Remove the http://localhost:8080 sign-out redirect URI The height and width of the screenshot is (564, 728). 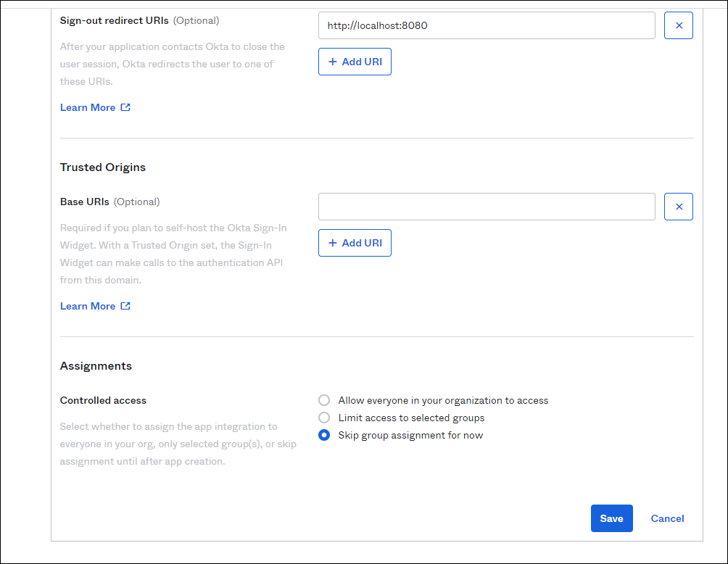click(679, 25)
